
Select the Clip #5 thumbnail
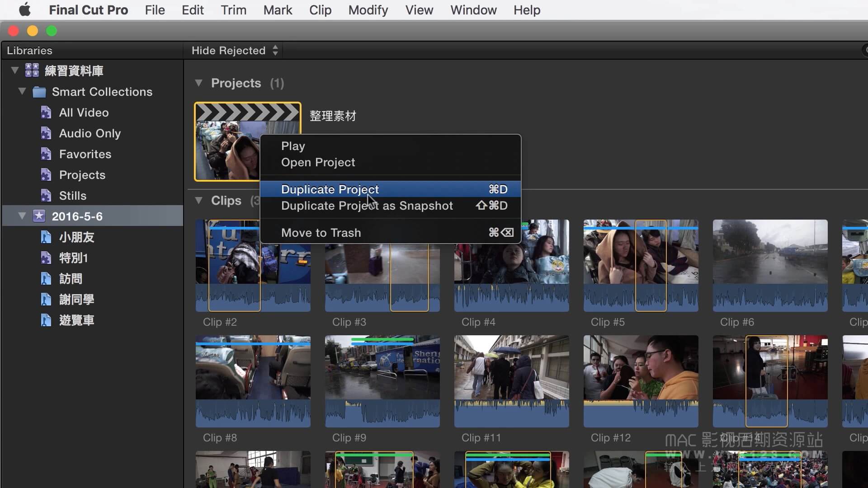tap(641, 266)
